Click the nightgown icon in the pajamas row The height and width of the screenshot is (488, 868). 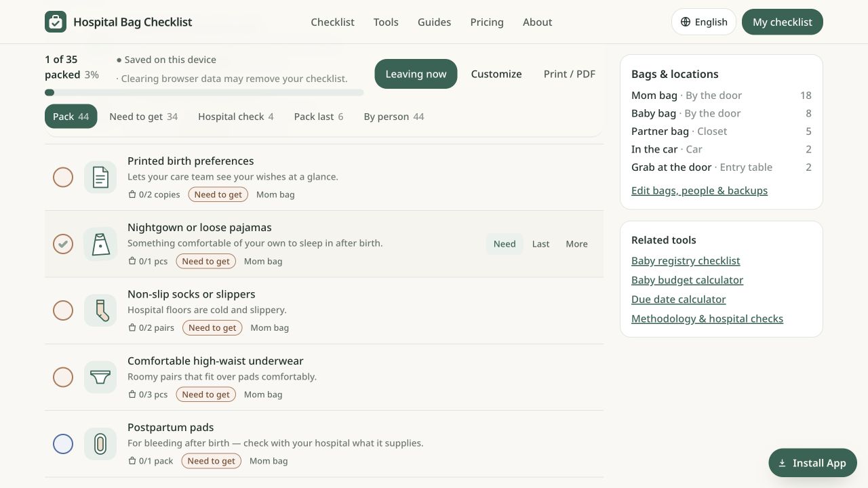click(100, 244)
